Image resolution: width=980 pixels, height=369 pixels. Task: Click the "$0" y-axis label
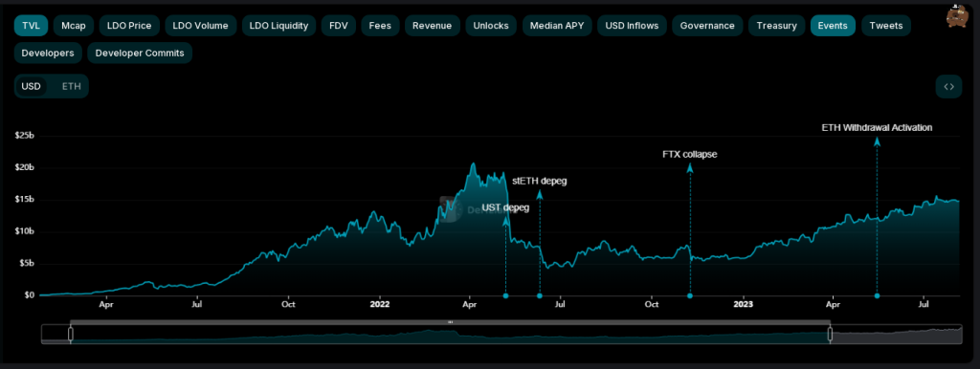tap(30, 294)
